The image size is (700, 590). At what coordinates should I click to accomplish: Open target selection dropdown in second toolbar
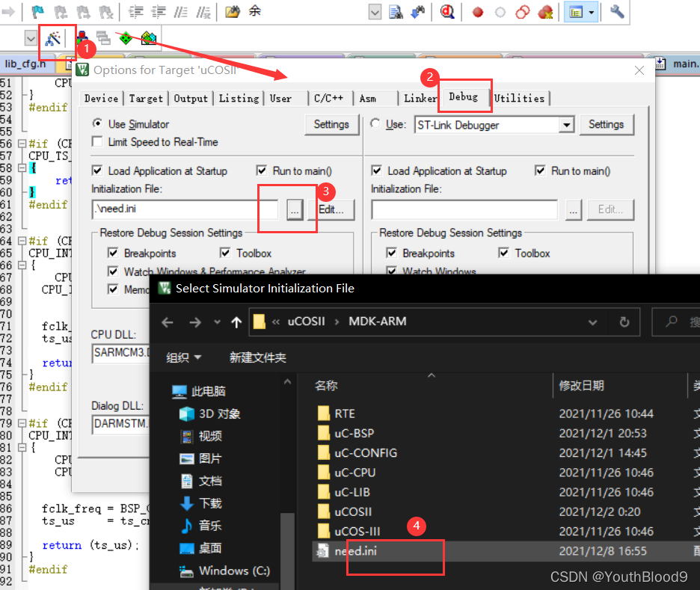(31, 38)
